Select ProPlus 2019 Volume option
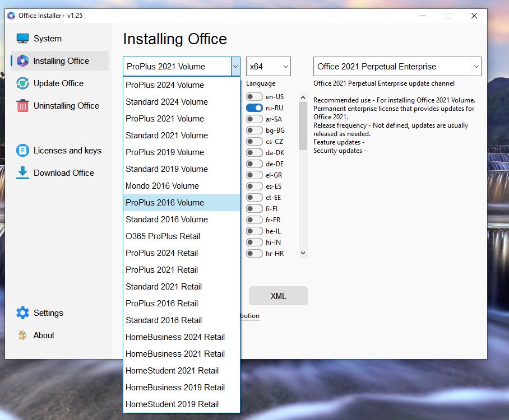509x420 pixels. [x=182, y=152]
